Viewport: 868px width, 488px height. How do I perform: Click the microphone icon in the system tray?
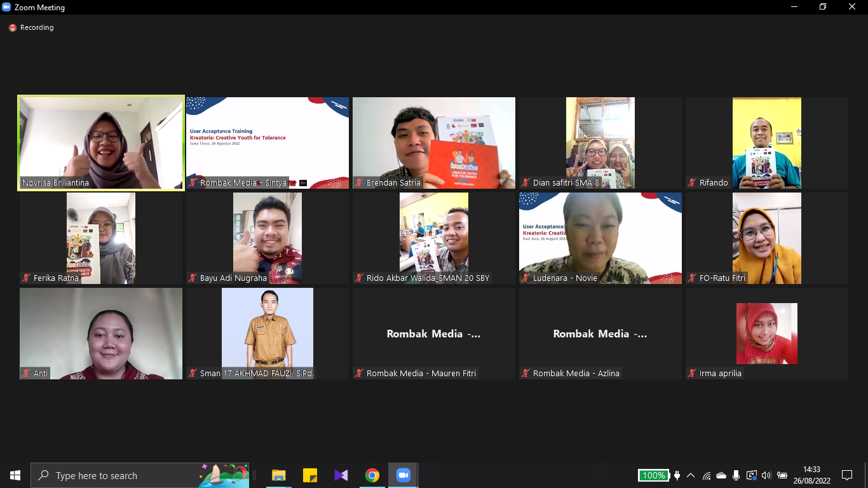tap(736, 475)
